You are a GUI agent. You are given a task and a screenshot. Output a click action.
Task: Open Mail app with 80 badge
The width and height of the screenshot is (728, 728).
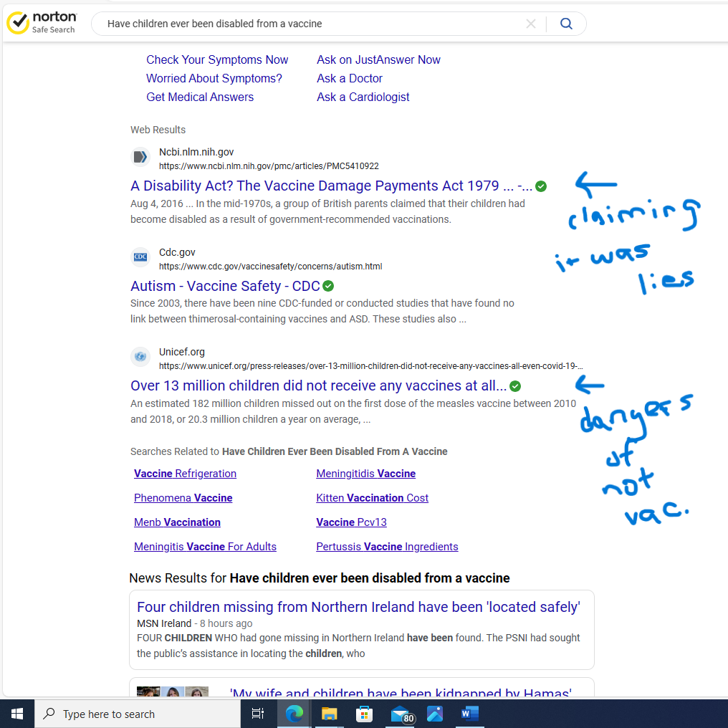[401, 714]
